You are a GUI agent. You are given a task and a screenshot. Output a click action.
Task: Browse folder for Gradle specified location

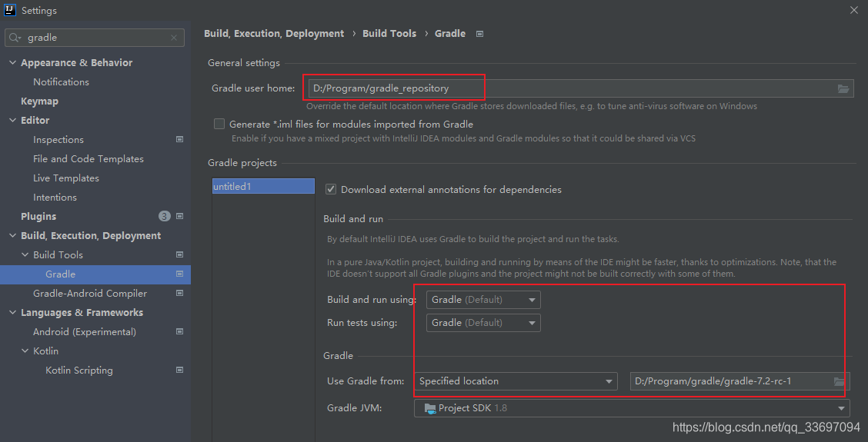[x=840, y=381]
